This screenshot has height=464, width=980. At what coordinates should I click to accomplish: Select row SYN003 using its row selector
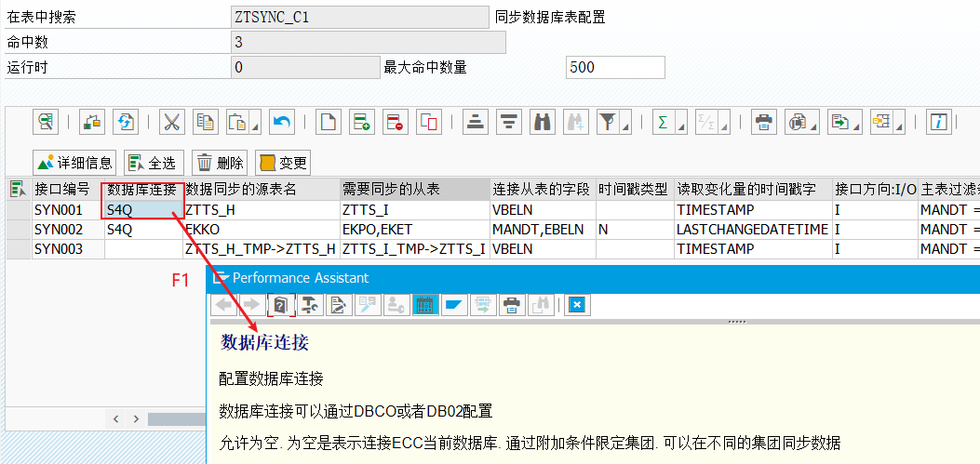18,248
